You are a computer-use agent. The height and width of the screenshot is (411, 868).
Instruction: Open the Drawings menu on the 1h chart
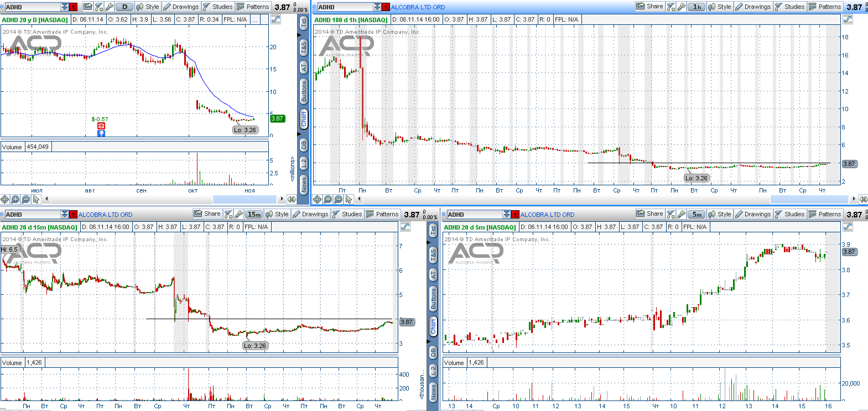(x=753, y=7)
